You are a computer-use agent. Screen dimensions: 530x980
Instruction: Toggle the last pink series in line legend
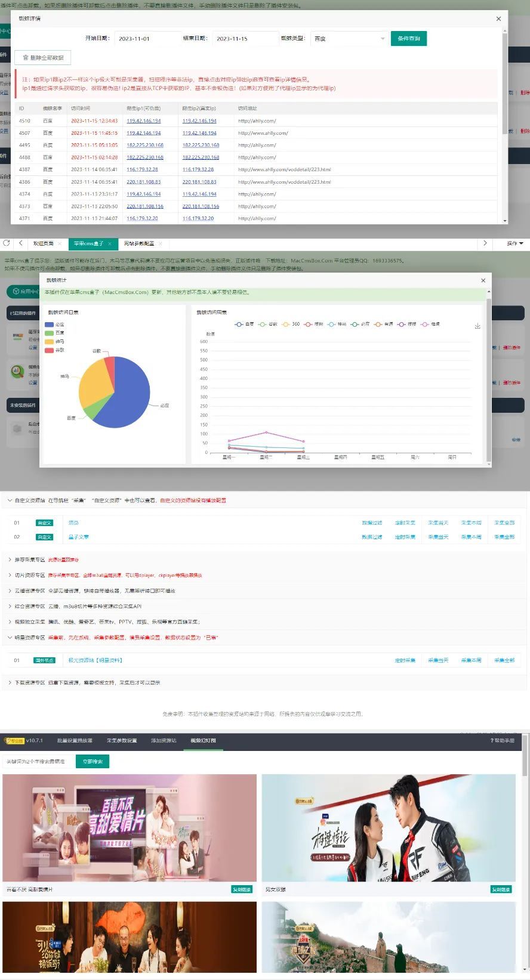430,324
